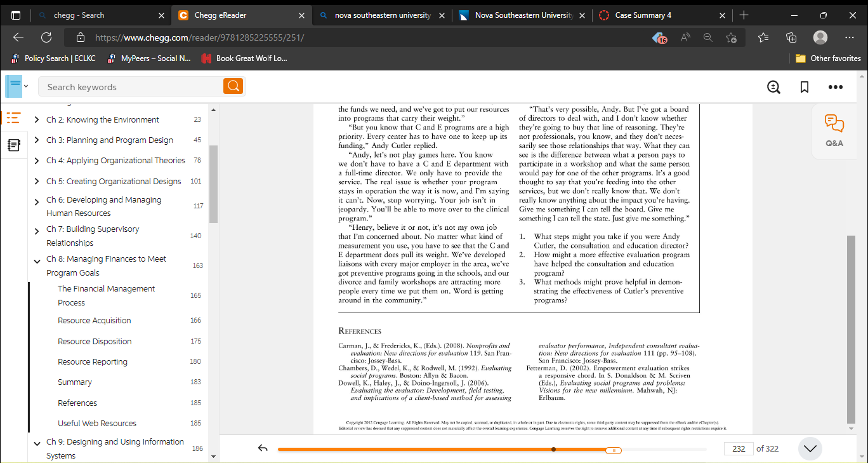Open the Favorites list icon
The image size is (868, 463).
tap(763, 37)
